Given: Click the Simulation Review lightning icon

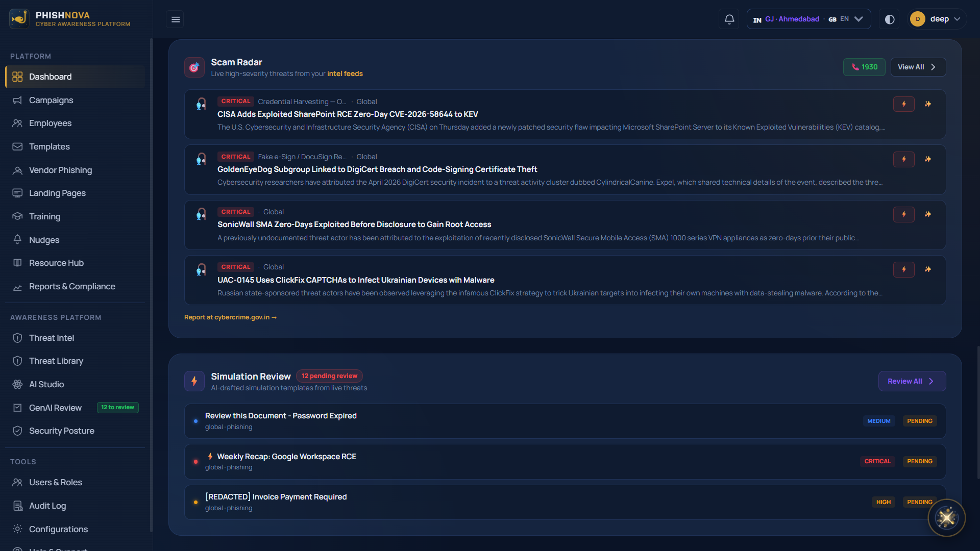Looking at the screenshot, I should point(194,381).
